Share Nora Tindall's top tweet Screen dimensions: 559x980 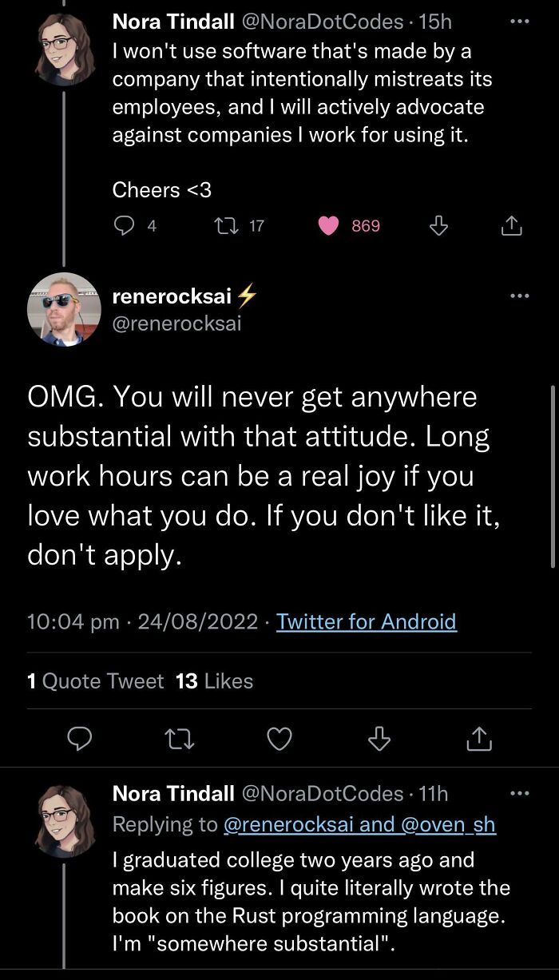click(x=511, y=227)
